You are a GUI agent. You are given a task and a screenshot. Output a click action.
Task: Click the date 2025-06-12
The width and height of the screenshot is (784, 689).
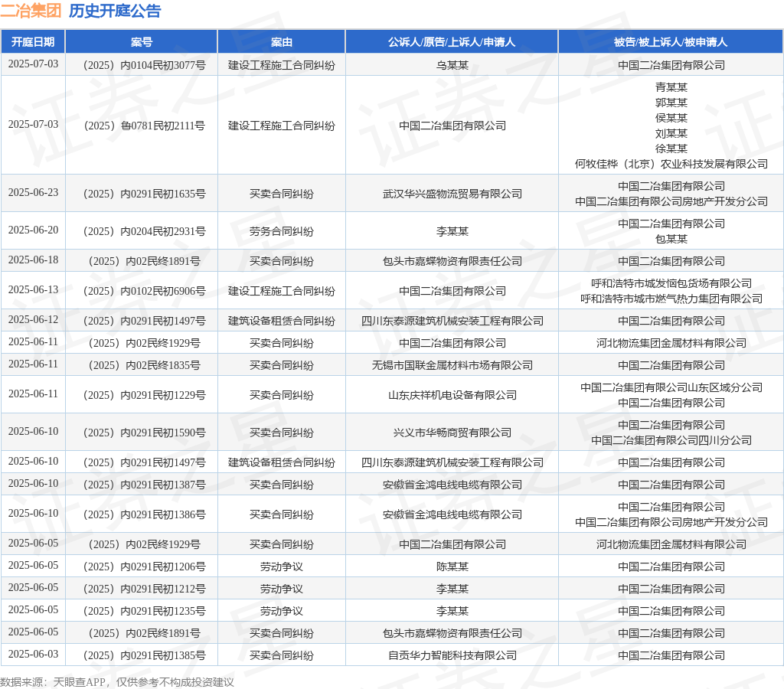point(33,319)
